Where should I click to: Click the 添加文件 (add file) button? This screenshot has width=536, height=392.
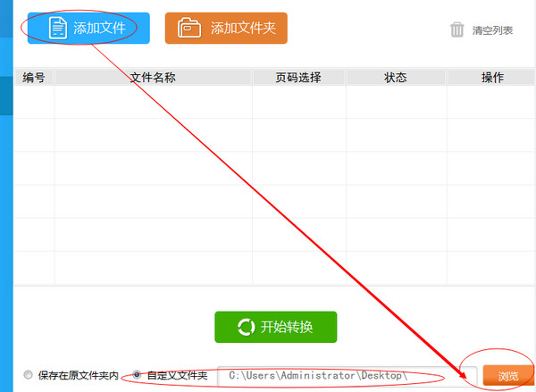coord(88,28)
